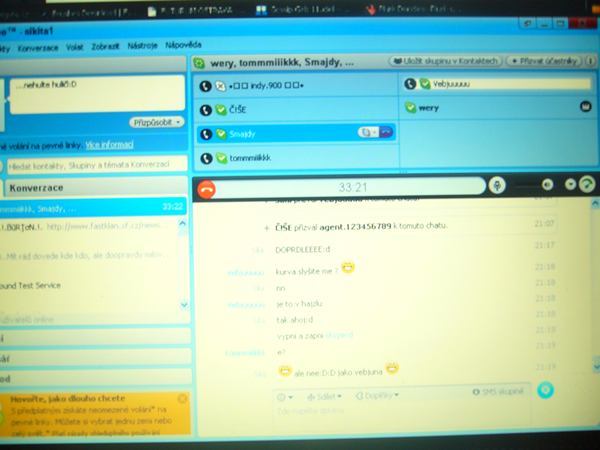Select participant wery in the call list

(498, 108)
